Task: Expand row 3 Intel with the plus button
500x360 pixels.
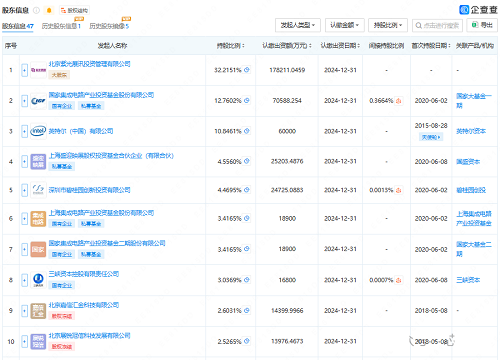Action: pos(24,131)
